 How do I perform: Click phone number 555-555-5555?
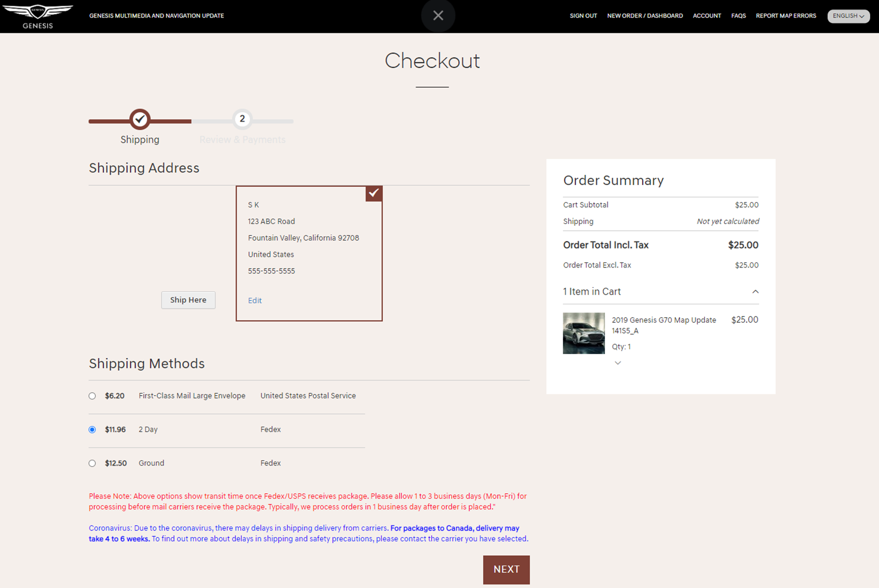(x=271, y=271)
